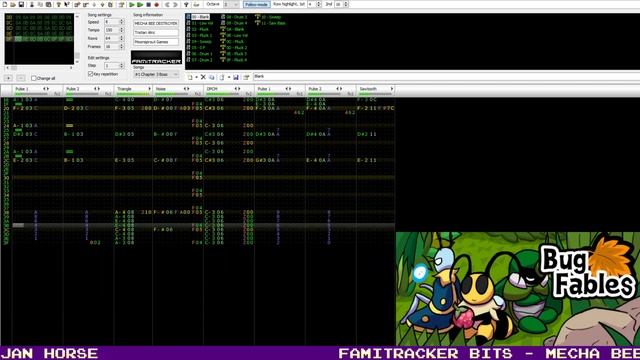Edit the song title field MECHA BEE DESTROYER
640x360 pixels.
pyautogui.click(x=156, y=23)
